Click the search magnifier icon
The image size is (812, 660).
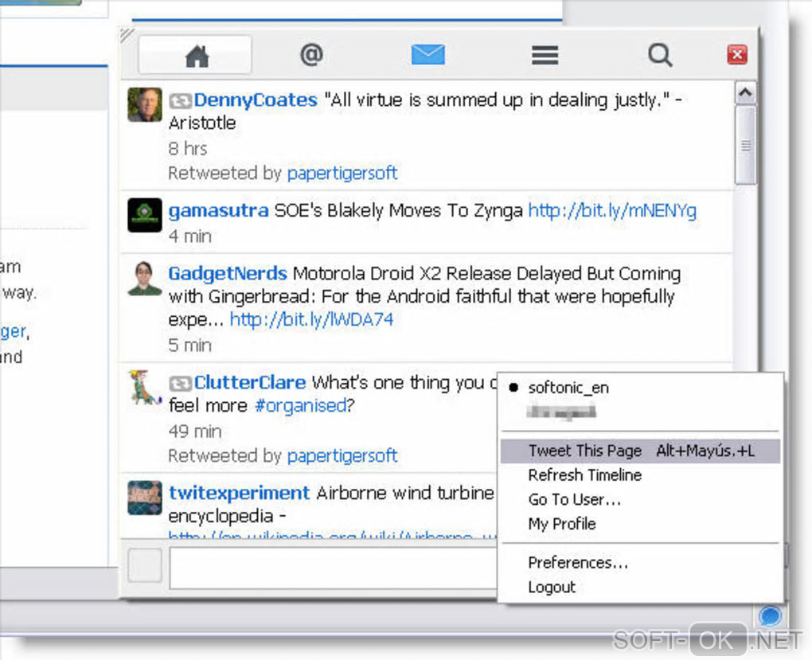[x=660, y=54]
